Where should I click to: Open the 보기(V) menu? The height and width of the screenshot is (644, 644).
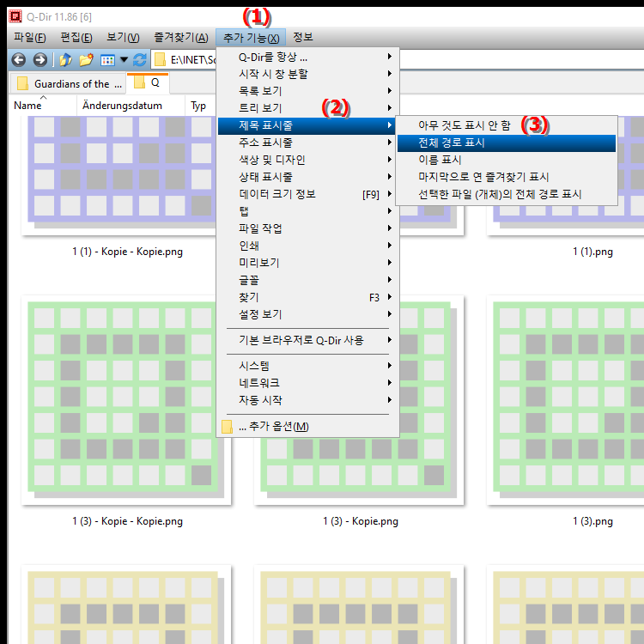(123, 38)
